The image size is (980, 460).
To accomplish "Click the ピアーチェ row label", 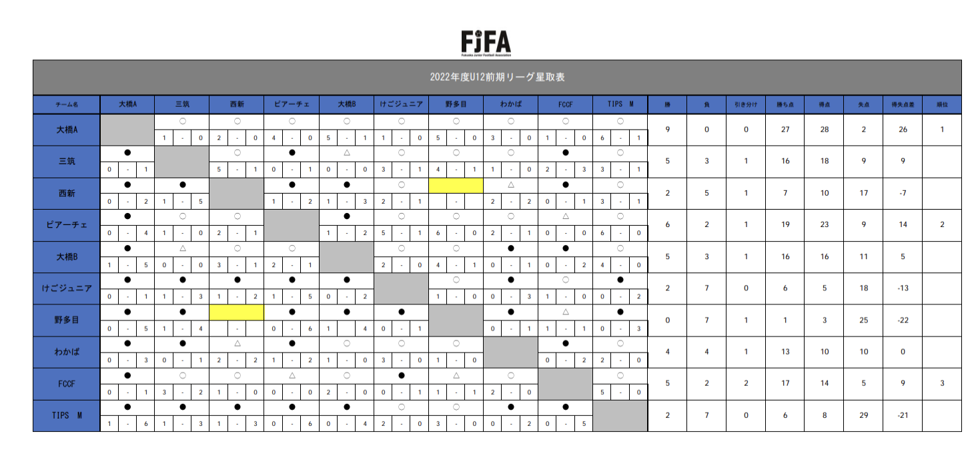I will point(67,225).
